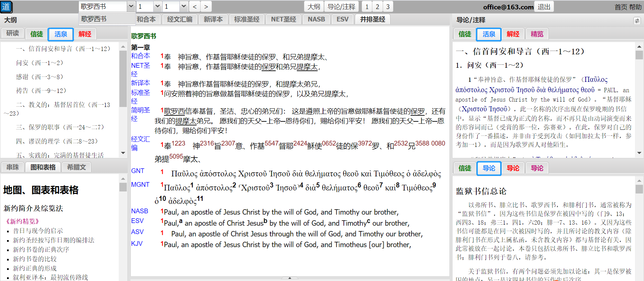The width and height of the screenshot is (644, 281).
Task: Open the 《新约精览》 link
Action: [x=22, y=221]
